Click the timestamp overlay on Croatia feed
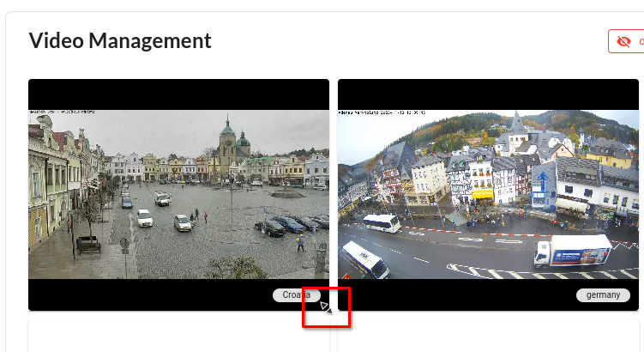This screenshot has height=352, width=644. [x=66, y=112]
